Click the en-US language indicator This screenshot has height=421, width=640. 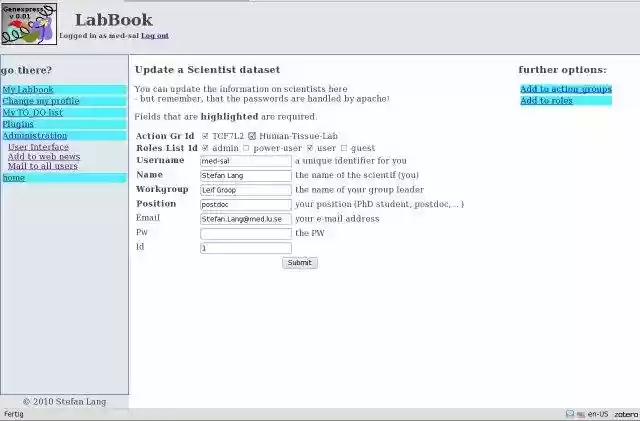click(598, 414)
